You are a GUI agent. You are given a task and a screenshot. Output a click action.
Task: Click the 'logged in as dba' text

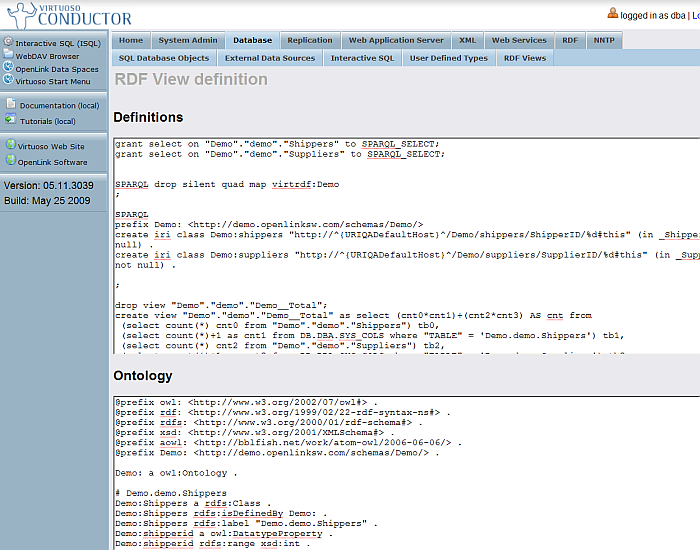coord(652,16)
